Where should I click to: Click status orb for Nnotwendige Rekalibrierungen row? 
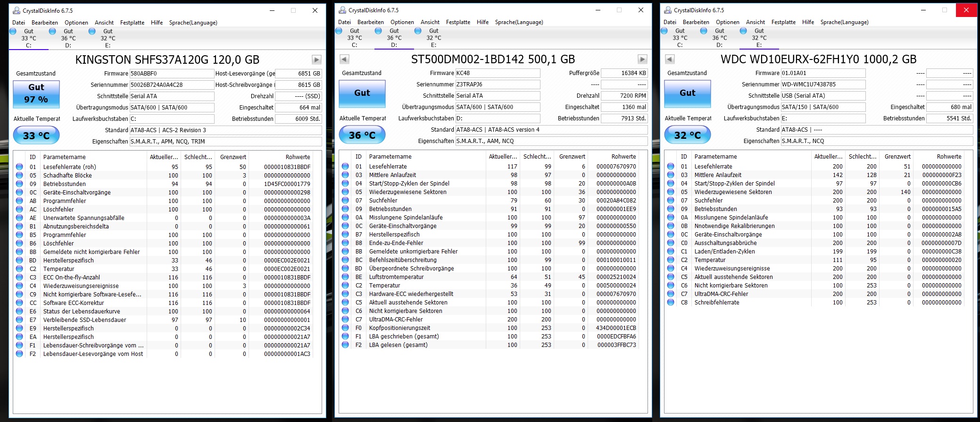tap(671, 226)
